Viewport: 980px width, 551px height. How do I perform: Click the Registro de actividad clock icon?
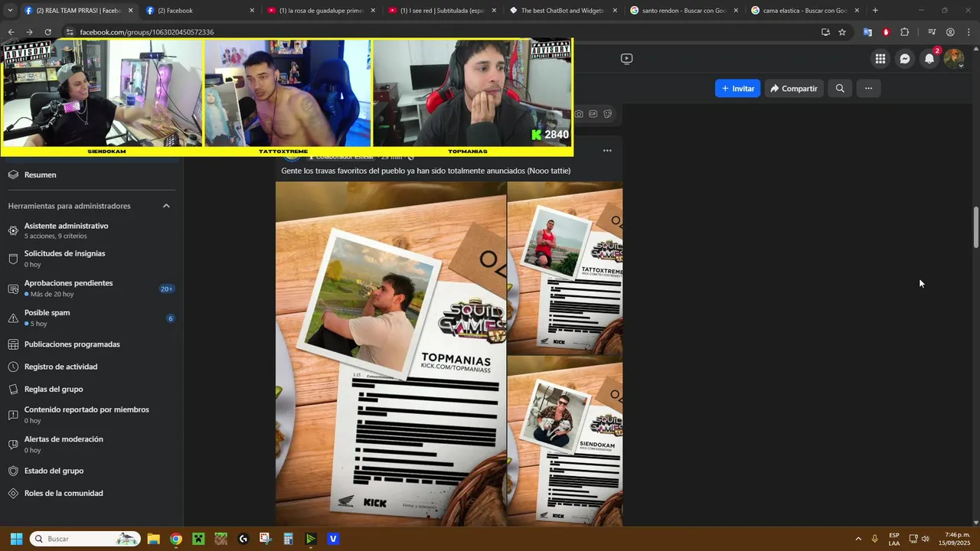13,367
